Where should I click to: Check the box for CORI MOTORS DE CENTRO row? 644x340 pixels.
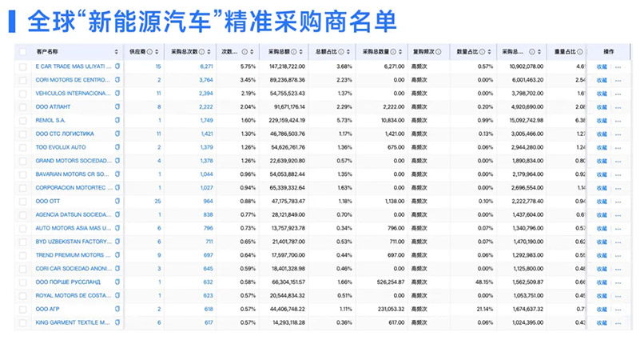pos(23,80)
